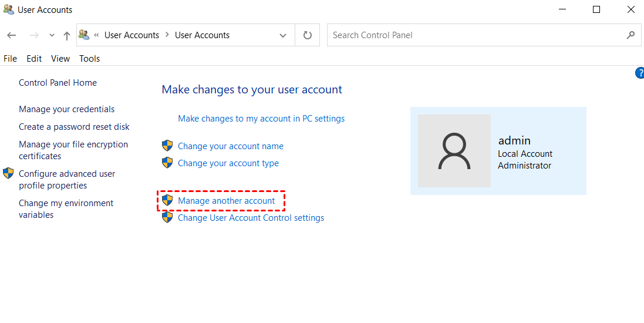Click the Up one level arrow
The height and width of the screenshot is (323, 644).
[67, 35]
